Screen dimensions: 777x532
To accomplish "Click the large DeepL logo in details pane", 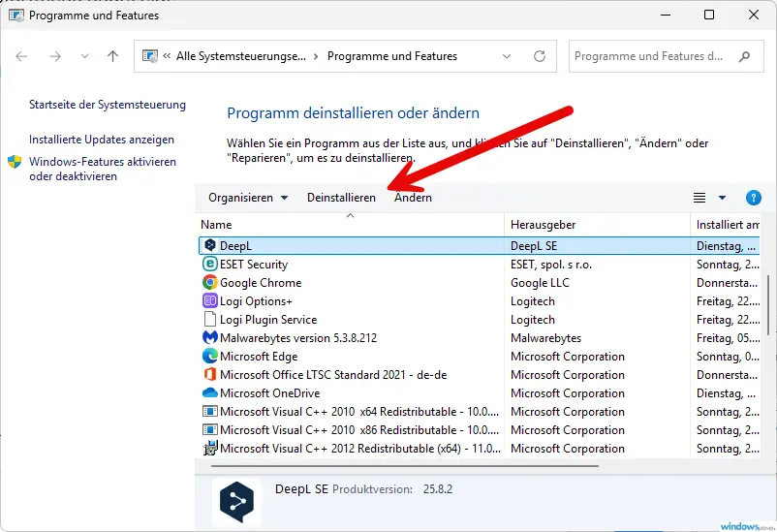I will tap(236, 502).
